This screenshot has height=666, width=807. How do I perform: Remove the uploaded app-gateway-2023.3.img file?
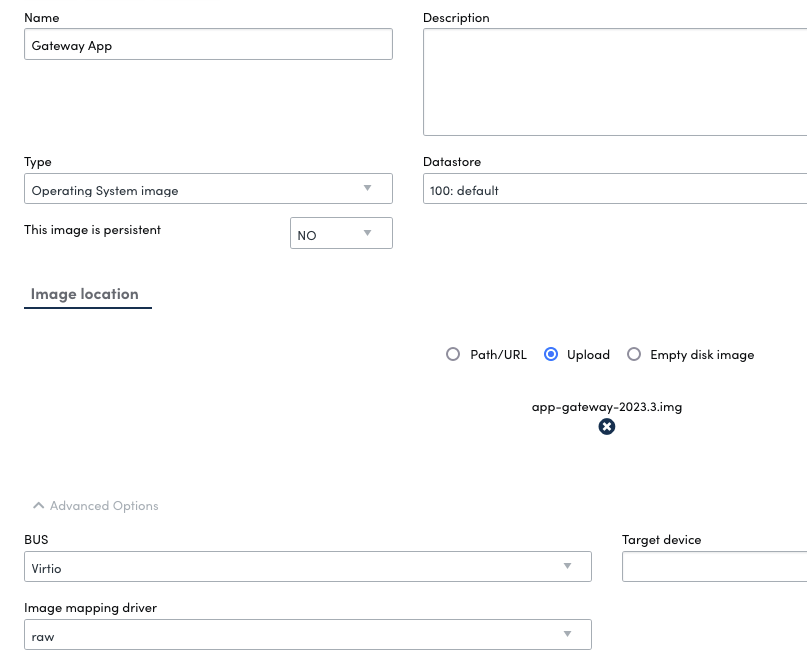[x=607, y=427]
